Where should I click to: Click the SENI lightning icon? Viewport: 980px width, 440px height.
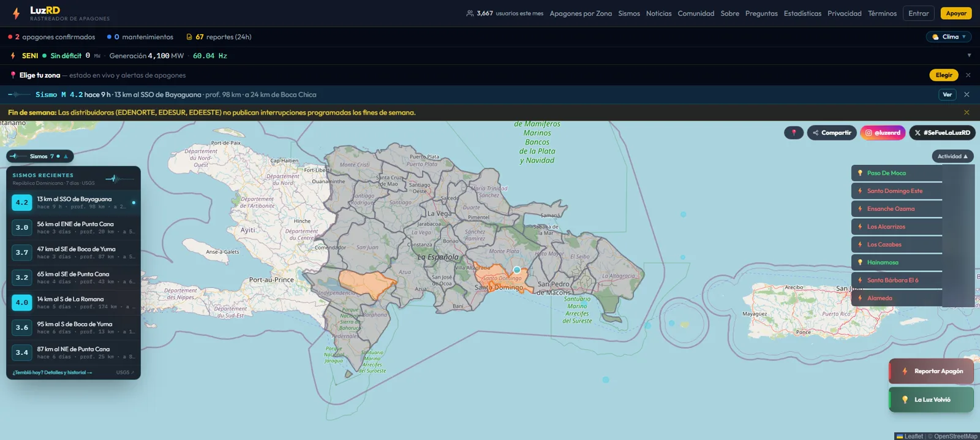coord(13,56)
